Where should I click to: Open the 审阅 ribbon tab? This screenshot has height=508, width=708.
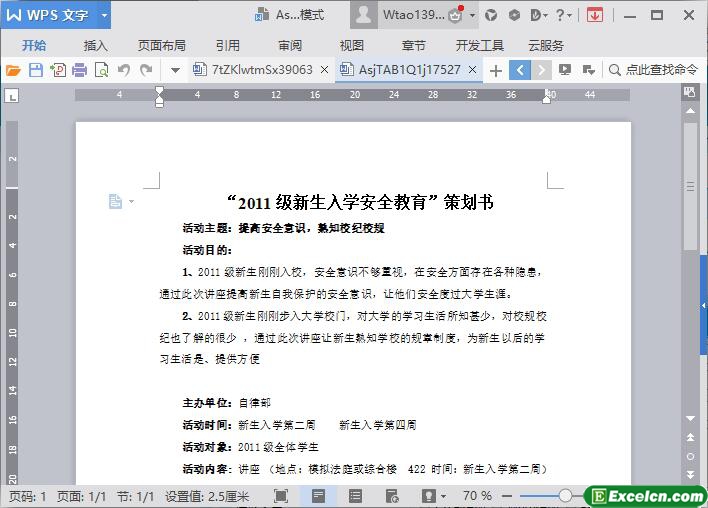(x=289, y=46)
